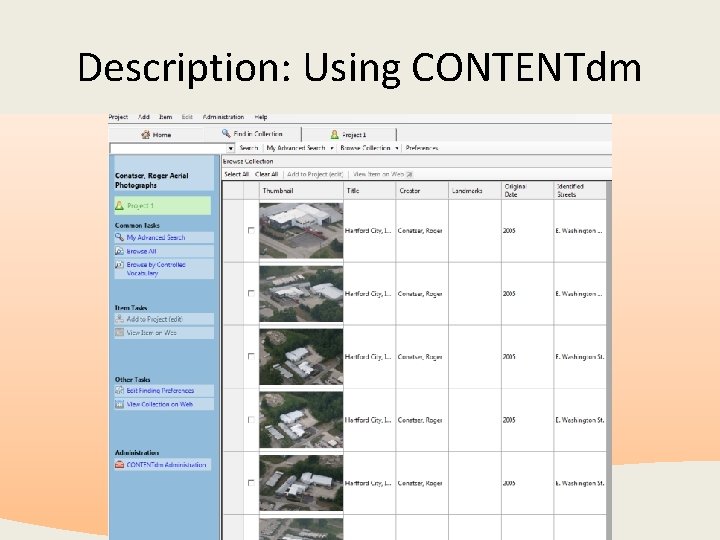The height and width of the screenshot is (540, 720).
Task: Open Preferences in the toolbar
Action: click(x=422, y=148)
